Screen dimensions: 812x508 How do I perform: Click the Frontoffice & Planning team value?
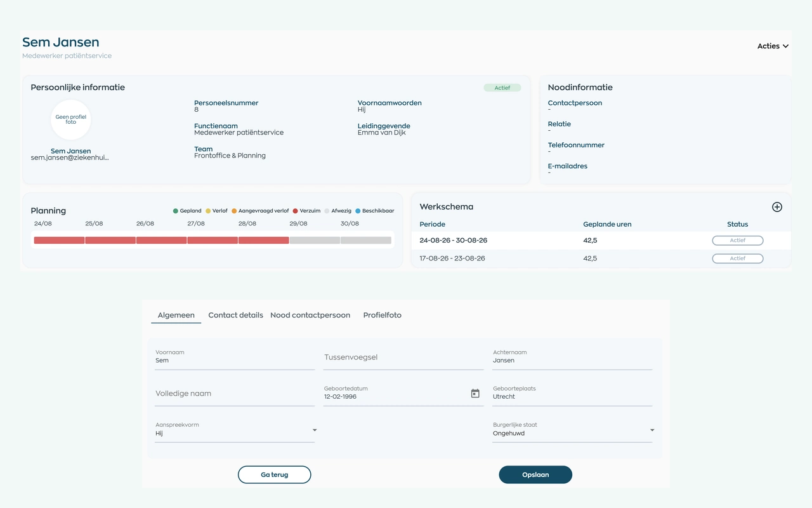pyautogui.click(x=230, y=156)
